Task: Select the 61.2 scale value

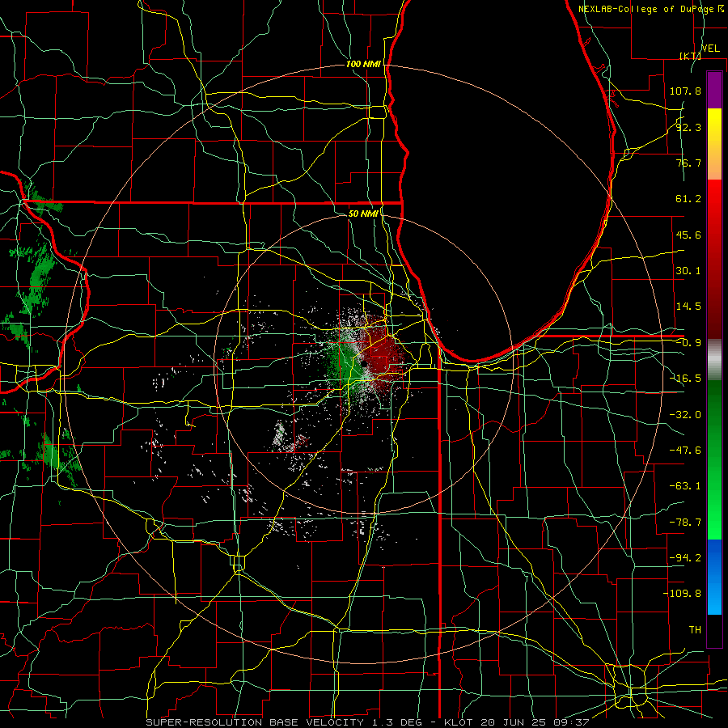Action: (x=688, y=199)
